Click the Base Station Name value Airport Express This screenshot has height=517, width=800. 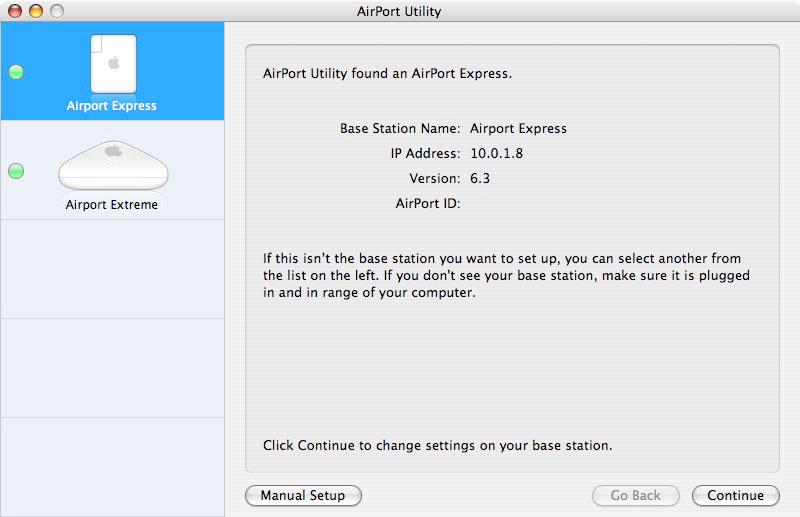pos(518,129)
